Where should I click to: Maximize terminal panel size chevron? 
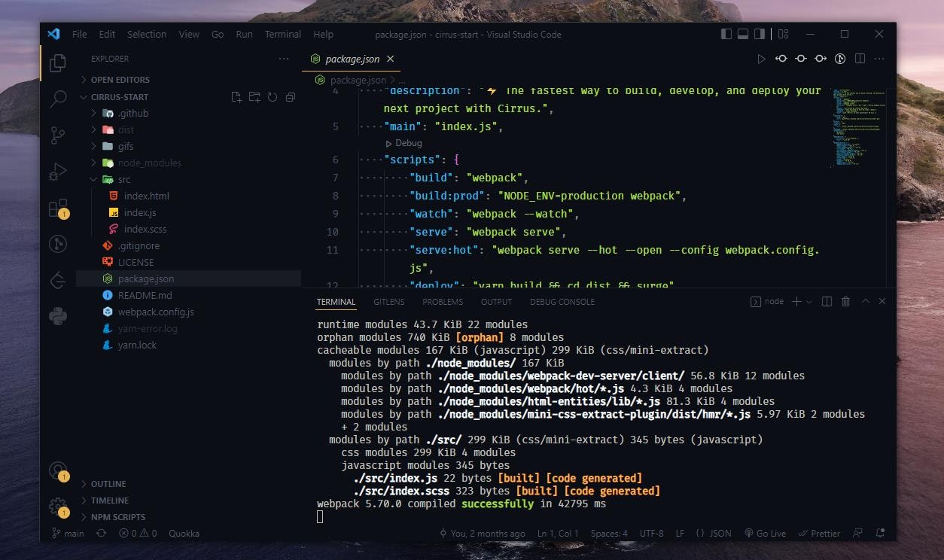point(866,302)
